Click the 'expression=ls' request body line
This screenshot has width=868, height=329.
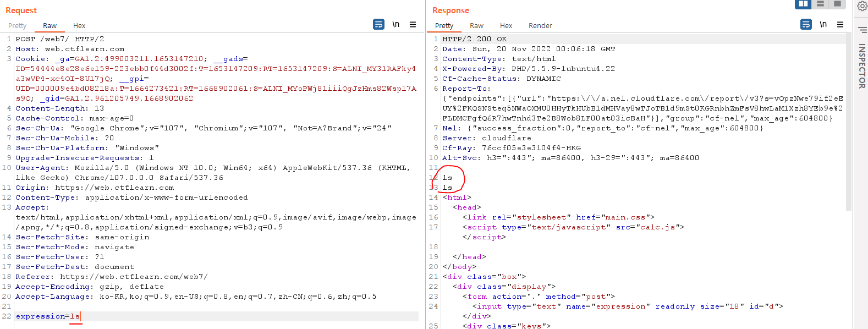pos(48,316)
